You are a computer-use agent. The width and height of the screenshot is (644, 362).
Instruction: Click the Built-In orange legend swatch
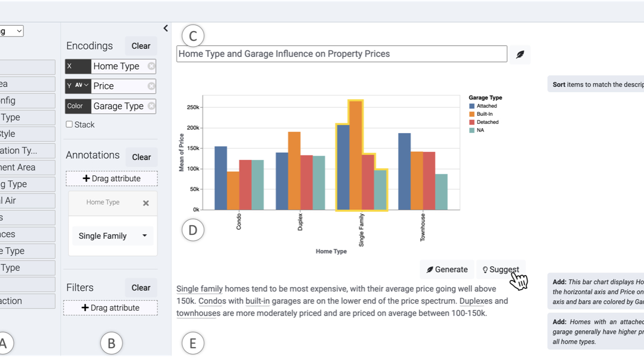pyautogui.click(x=472, y=114)
